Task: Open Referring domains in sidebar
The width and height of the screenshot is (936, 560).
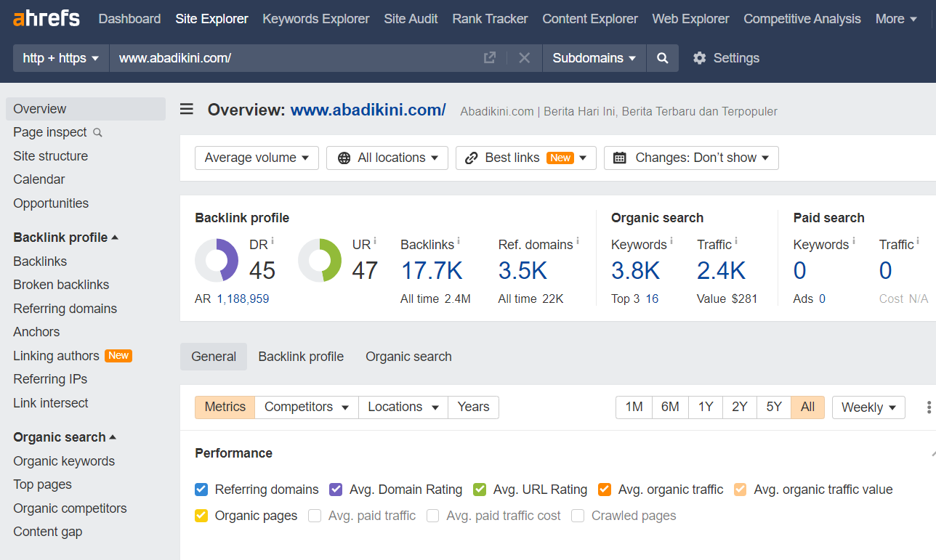Action: [65, 309]
